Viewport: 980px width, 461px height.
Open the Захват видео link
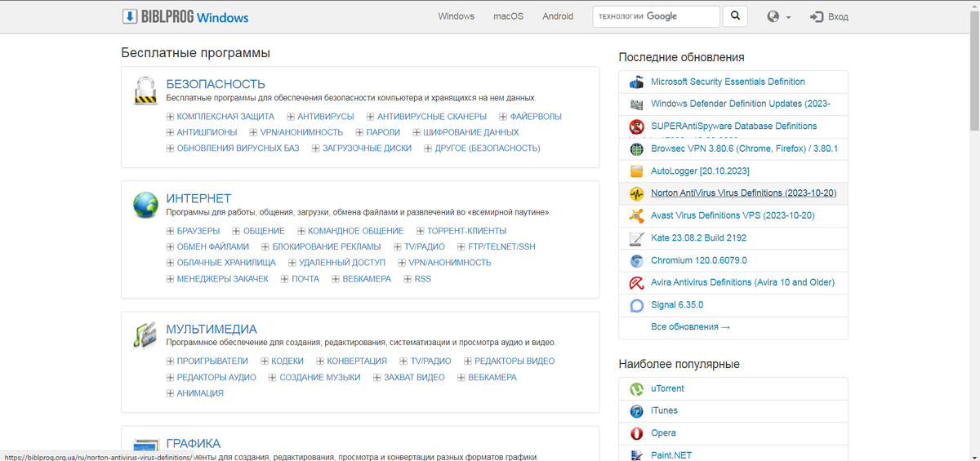[x=415, y=377]
